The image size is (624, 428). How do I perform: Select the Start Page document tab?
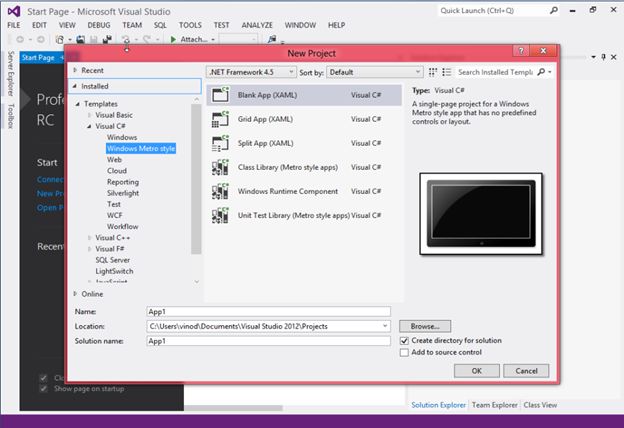pyautogui.click(x=38, y=58)
